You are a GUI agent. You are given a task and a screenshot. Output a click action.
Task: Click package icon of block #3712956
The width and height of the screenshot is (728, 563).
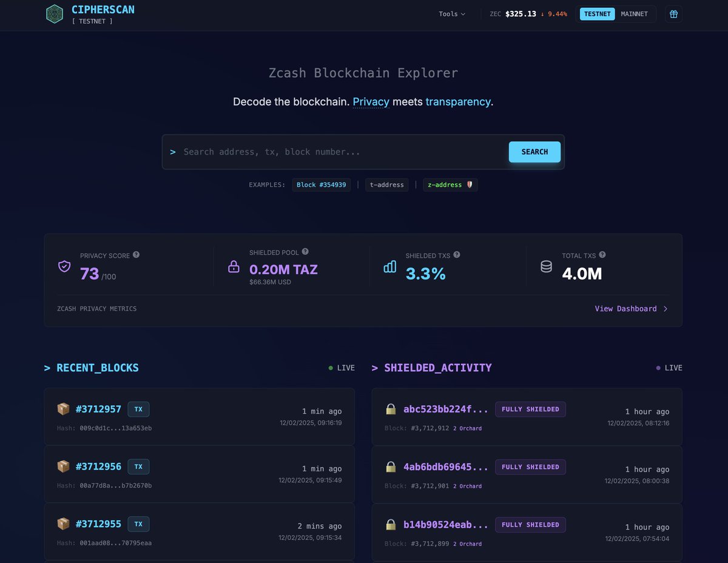click(x=63, y=467)
